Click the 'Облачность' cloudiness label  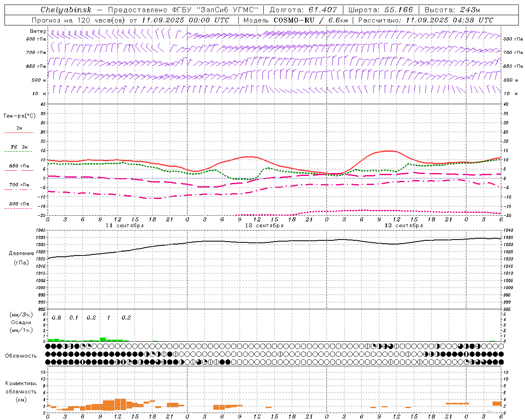point(21,356)
